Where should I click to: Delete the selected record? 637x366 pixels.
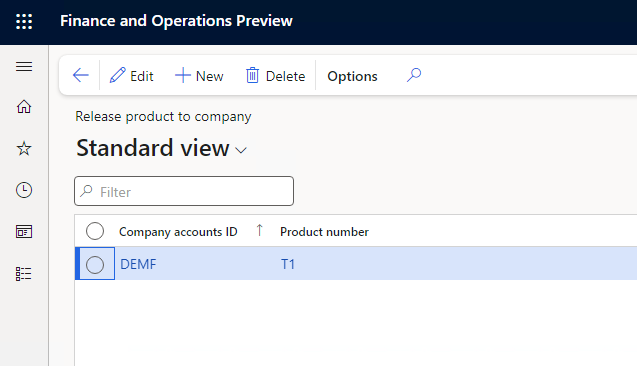275,76
